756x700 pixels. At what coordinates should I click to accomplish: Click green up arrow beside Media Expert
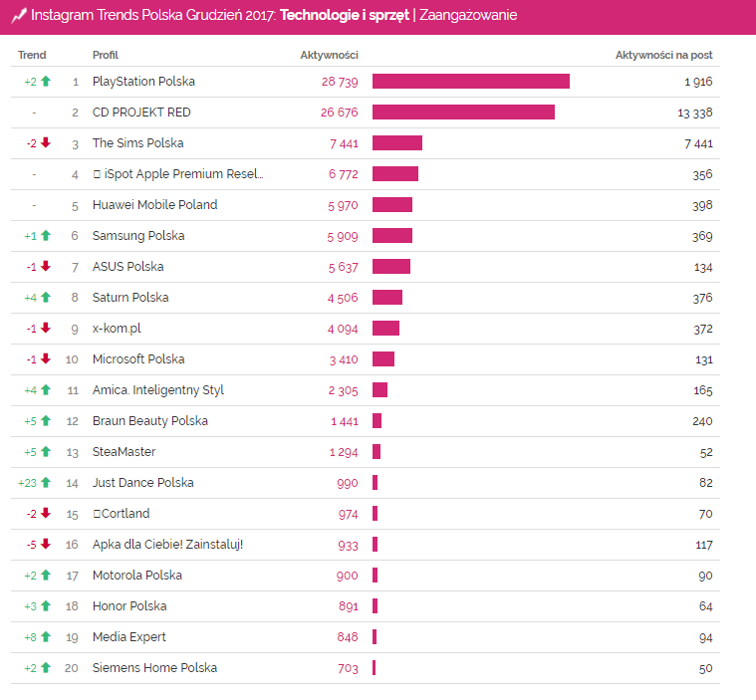(45, 637)
